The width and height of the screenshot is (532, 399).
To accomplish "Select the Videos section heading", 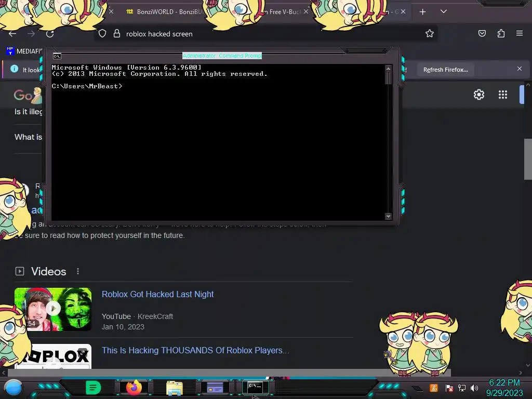I will tap(48, 271).
